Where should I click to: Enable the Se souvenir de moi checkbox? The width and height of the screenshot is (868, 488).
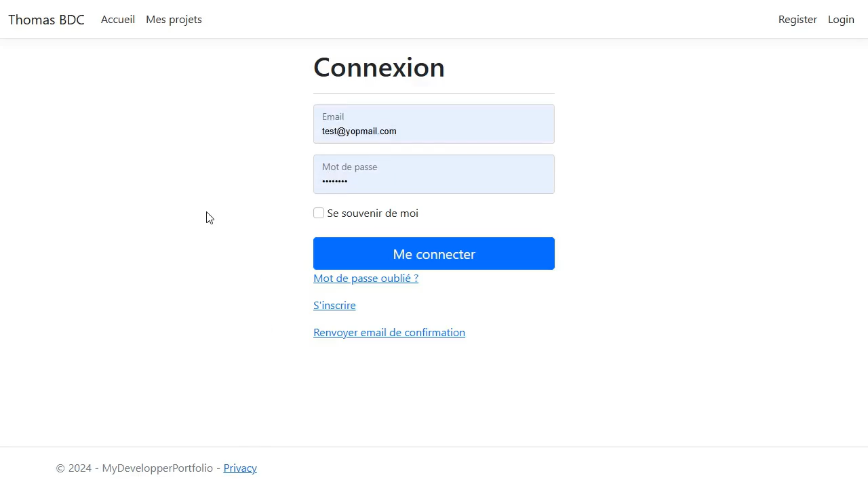[x=319, y=213]
